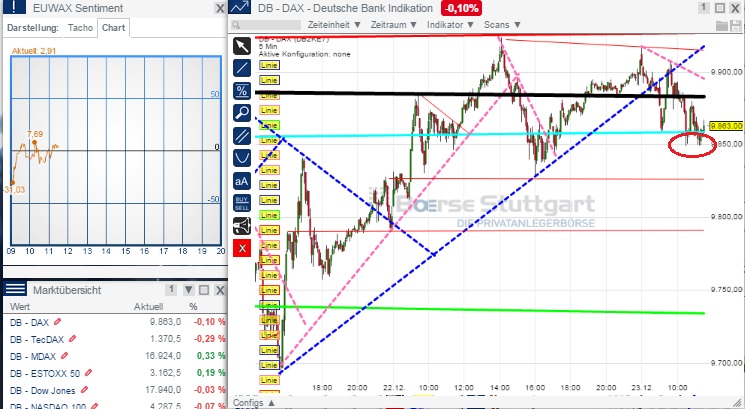Click the chart window line-graph icon
The image size is (745, 409).
(239, 7)
